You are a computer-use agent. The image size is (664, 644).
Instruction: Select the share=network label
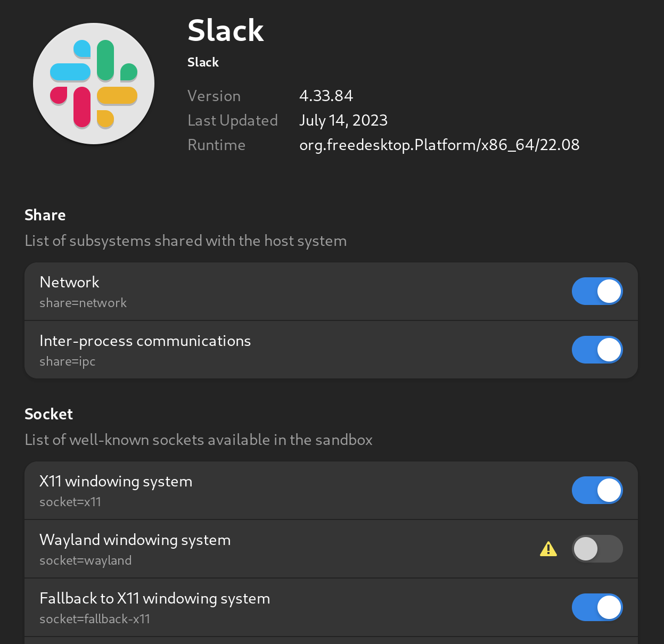coord(83,302)
